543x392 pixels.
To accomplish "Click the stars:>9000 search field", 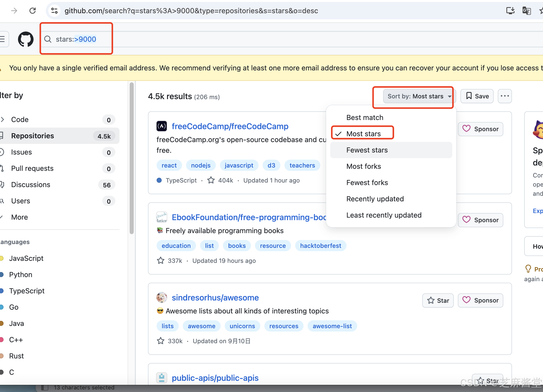I will (76, 39).
